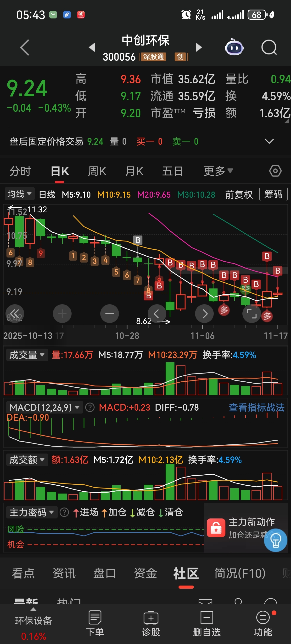Switch to 分时 chart tab

pyautogui.click(x=20, y=171)
